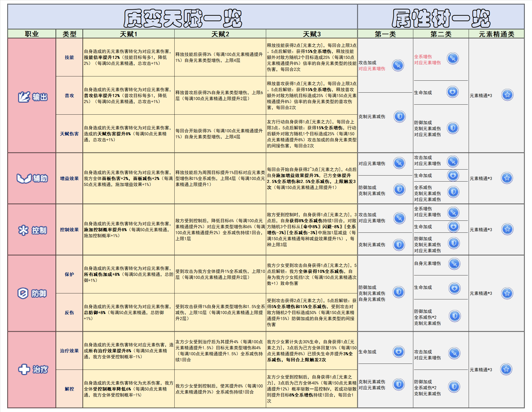Screen dimensions: 532x412
Task: Click the 天赋伤害提升8% talent text
Action: click(114, 134)
